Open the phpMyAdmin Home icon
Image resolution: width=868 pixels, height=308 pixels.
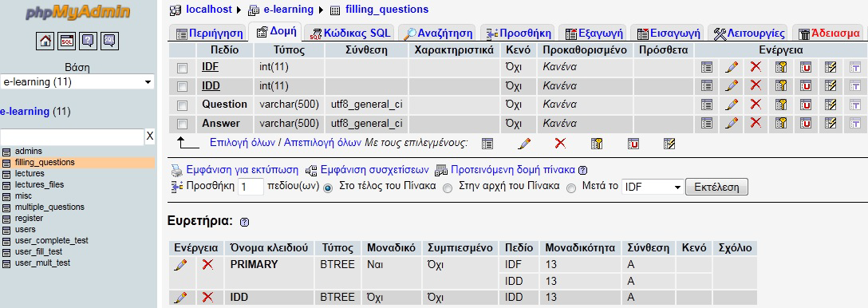[x=45, y=41]
